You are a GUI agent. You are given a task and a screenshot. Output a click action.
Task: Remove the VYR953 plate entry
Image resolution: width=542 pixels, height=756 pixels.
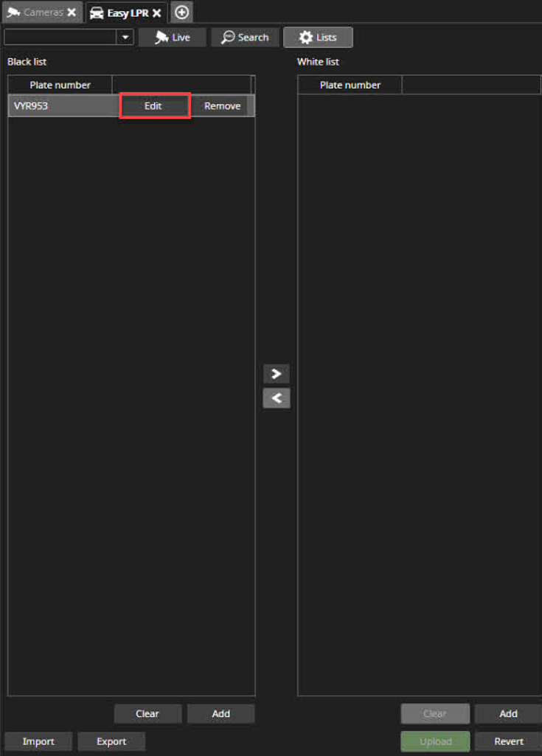point(222,106)
